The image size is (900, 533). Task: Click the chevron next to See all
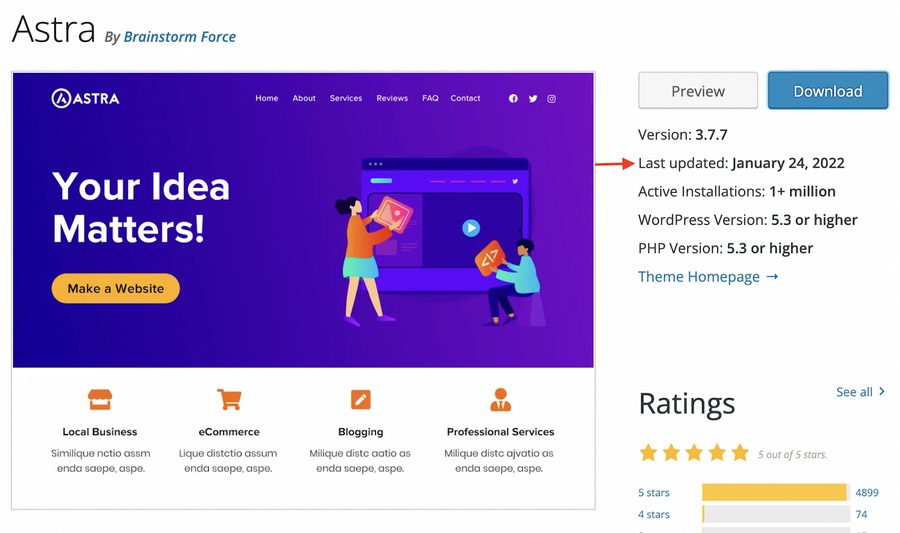[x=882, y=391]
